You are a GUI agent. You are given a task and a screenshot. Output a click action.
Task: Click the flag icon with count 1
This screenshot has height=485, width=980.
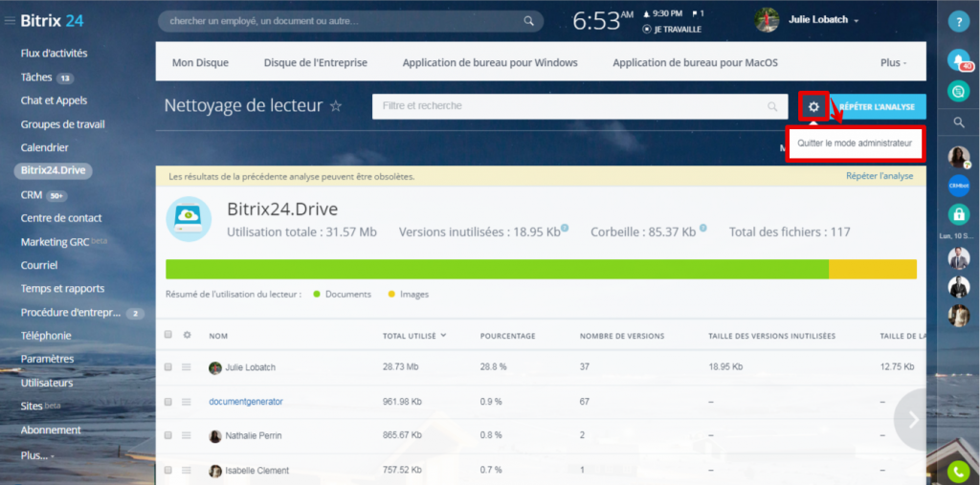click(695, 13)
